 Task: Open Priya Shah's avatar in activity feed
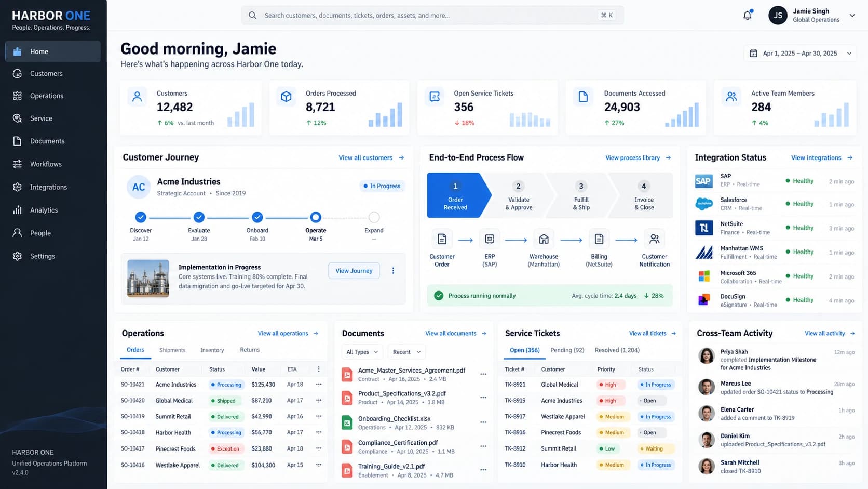[706, 355]
